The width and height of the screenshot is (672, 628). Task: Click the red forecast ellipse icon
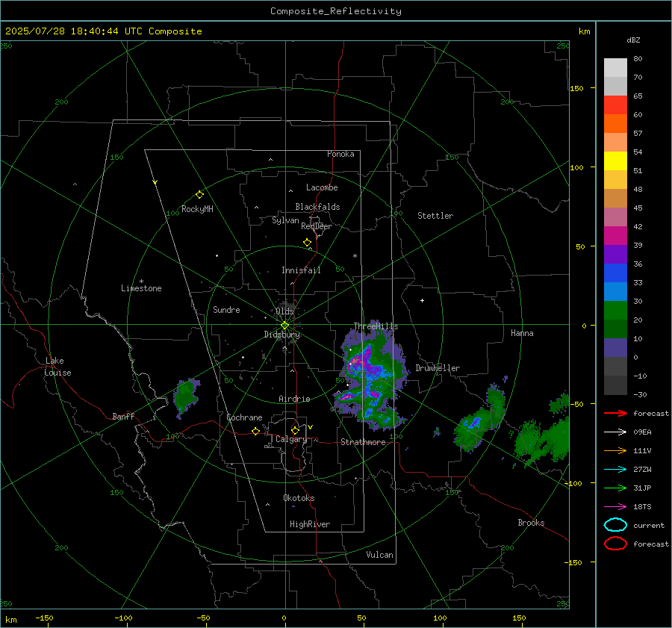pos(615,544)
